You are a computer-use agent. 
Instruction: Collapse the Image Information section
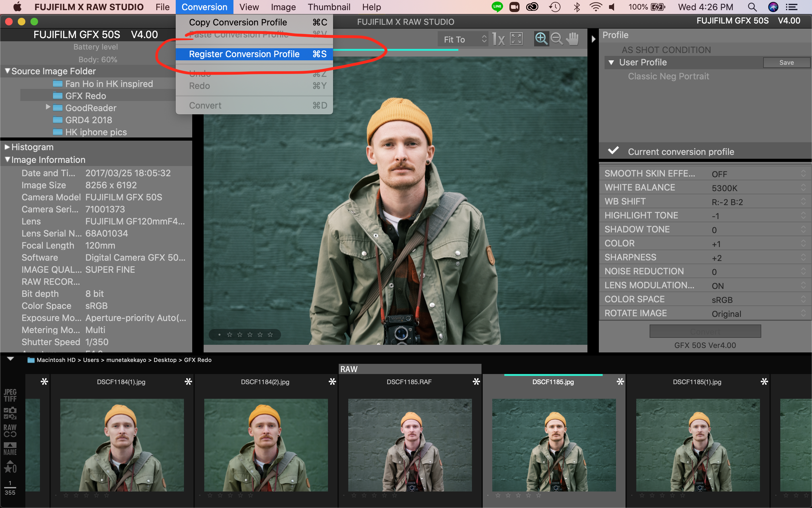pyautogui.click(x=7, y=159)
